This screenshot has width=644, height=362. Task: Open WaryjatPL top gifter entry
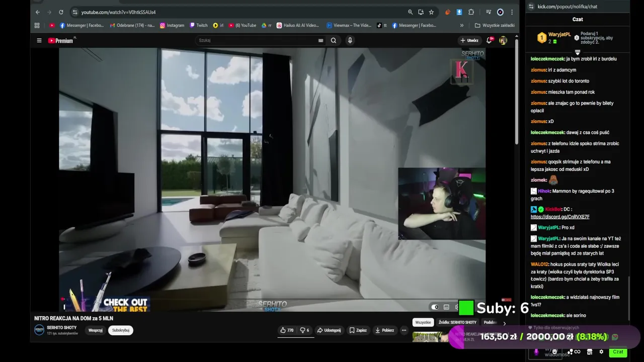click(x=554, y=38)
